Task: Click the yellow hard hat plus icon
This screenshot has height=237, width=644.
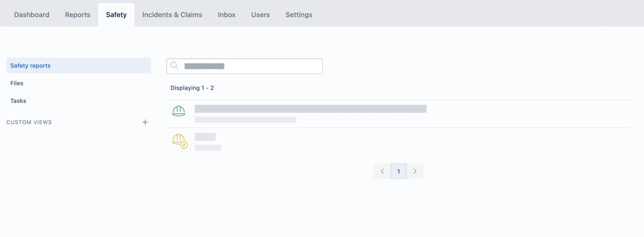Action: click(180, 141)
